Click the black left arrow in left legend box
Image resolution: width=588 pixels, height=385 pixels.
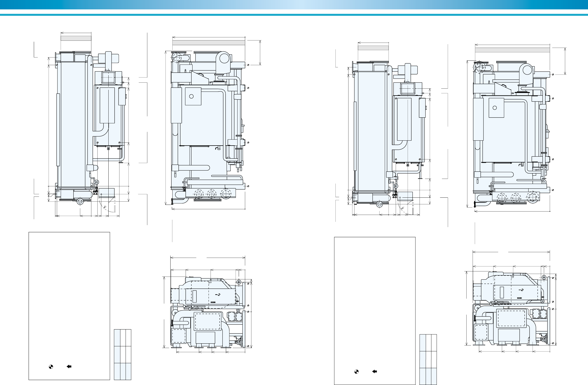(69, 366)
